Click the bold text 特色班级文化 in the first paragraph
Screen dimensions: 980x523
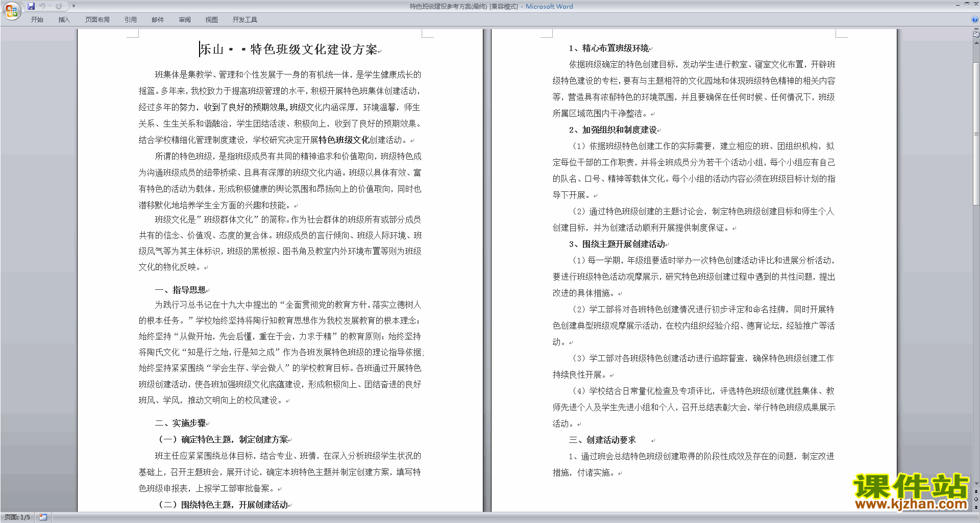click(x=344, y=140)
